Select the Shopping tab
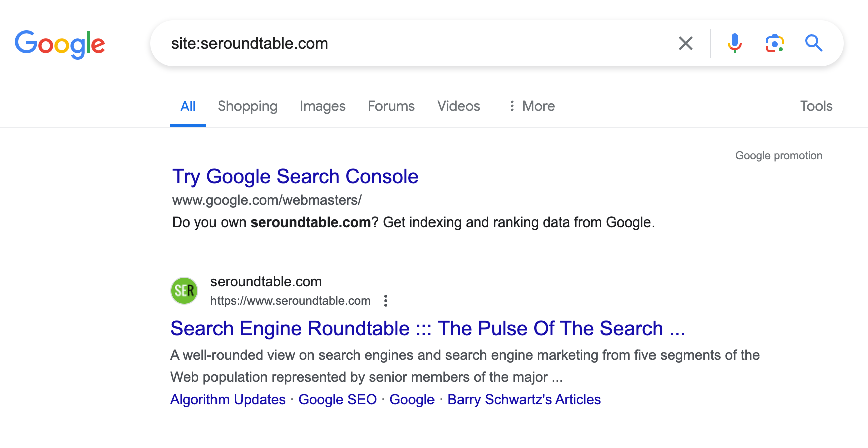868x448 pixels. (247, 106)
